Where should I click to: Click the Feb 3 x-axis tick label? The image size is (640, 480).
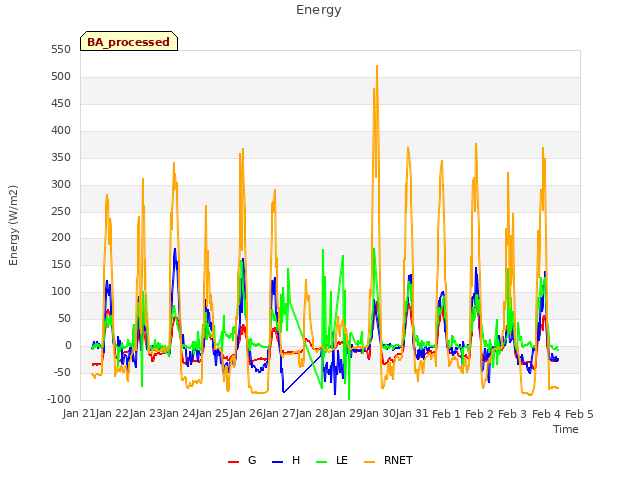pyautogui.click(x=512, y=414)
